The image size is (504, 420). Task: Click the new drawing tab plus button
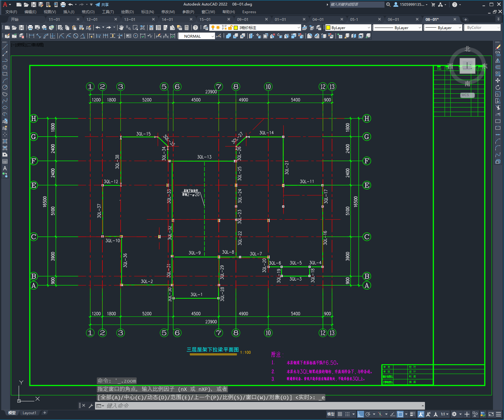click(466, 19)
